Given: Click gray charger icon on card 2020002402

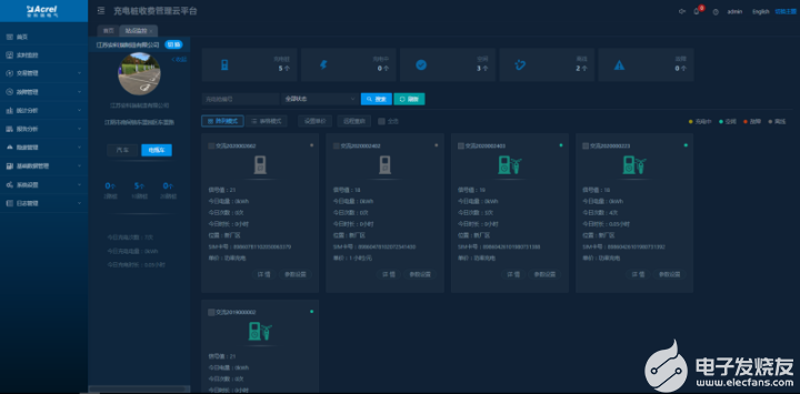Looking at the screenshot, I should [385, 165].
